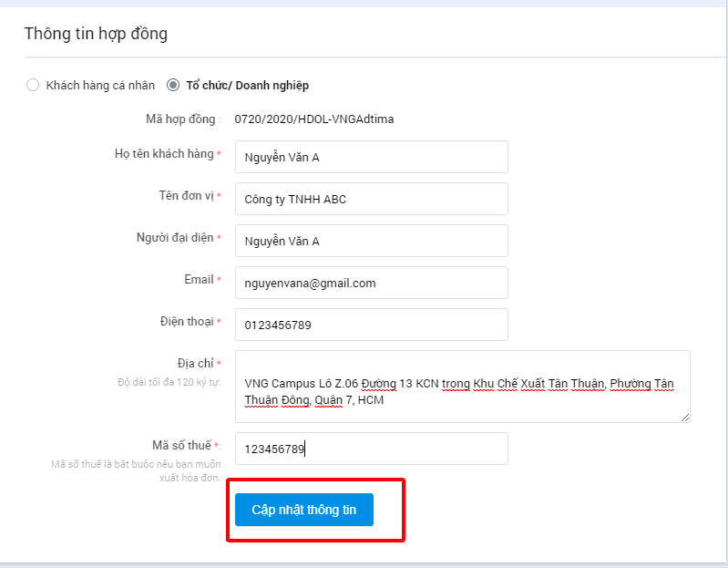
Task: Click the Họ tên khách hàng label
Action: [x=164, y=154]
